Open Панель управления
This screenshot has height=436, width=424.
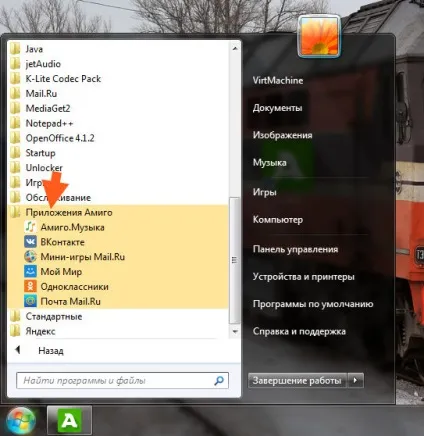(x=295, y=249)
